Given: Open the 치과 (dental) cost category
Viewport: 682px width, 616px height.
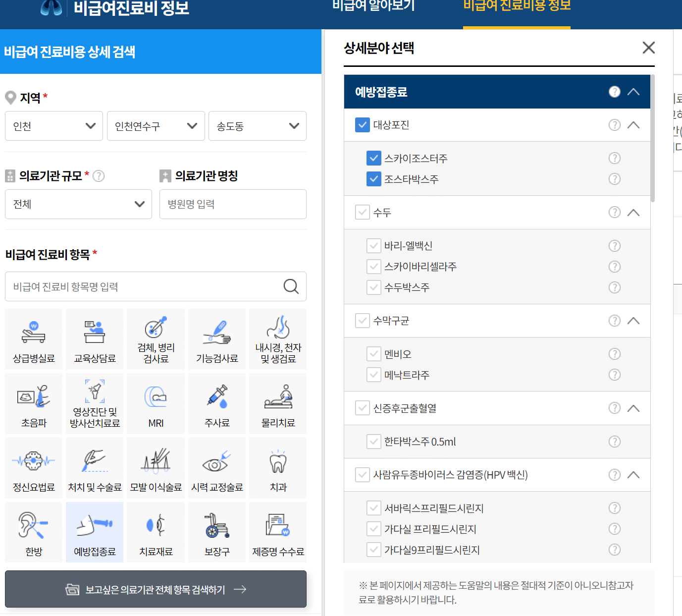Looking at the screenshot, I should click(x=278, y=467).
